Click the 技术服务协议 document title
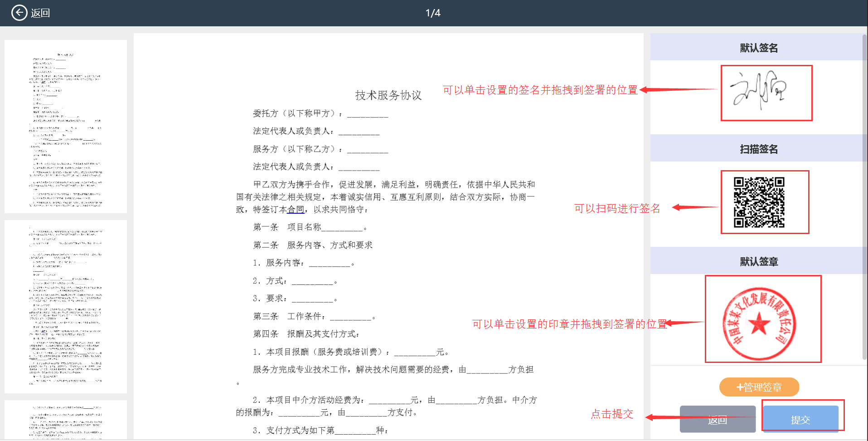The width and height of the screenshot is (868, 441). click(x=388, y=95)
